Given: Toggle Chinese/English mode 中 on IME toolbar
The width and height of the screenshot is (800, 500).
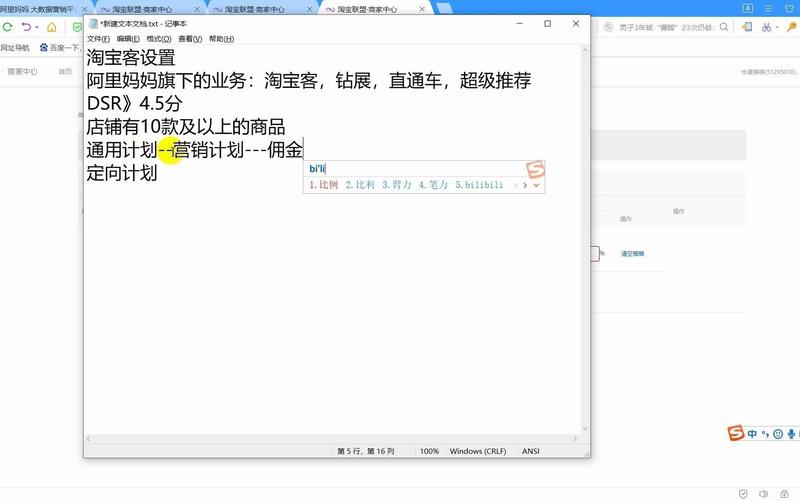Looking at the screenshot, I should pos(752,434).
